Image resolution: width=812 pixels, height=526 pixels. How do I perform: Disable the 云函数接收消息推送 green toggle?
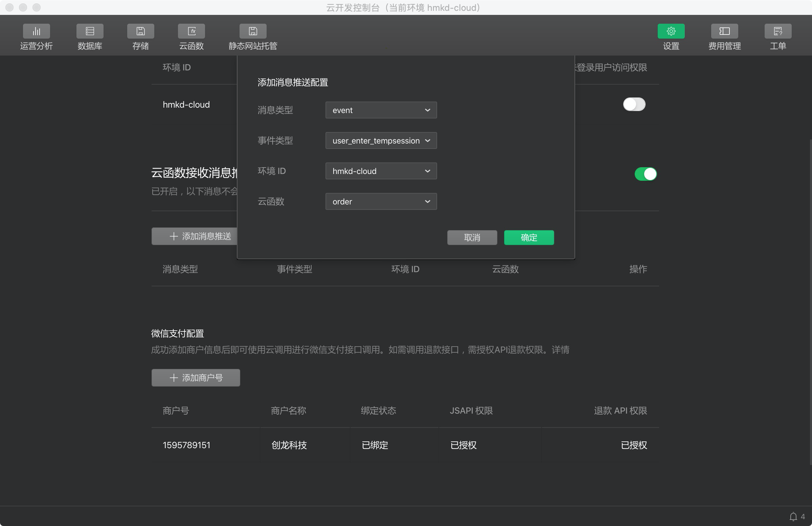click(x=645, y=174)
